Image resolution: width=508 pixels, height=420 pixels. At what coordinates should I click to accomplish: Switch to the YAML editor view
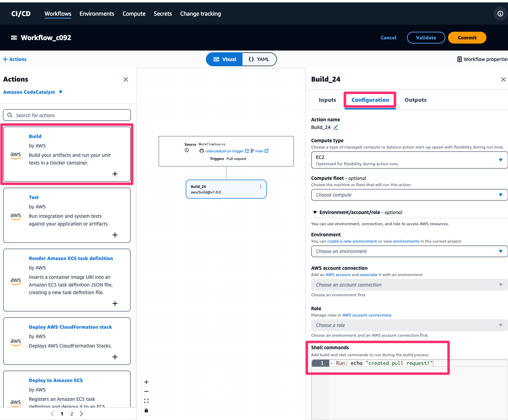point(259,59)
